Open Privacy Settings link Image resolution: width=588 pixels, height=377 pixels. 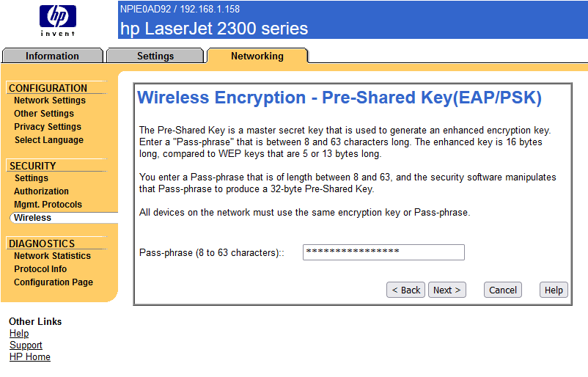click(48, 127)
